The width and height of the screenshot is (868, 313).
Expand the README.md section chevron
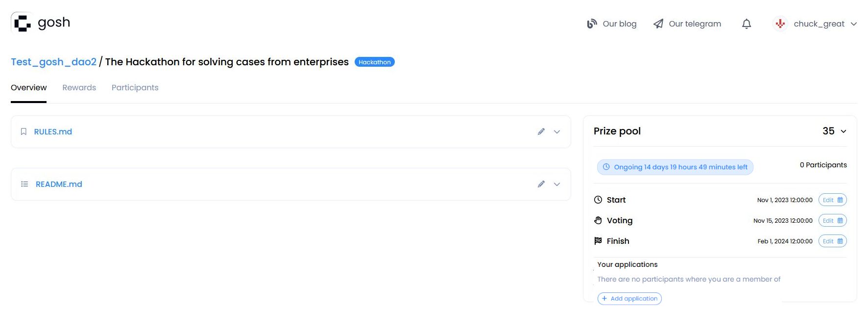point(557,184)
